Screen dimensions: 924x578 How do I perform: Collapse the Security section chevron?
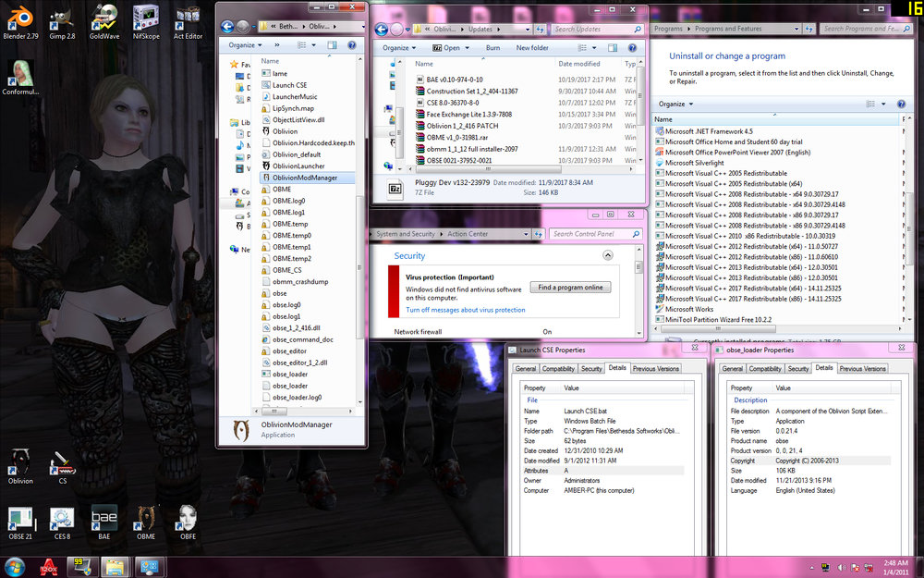(x=608, y=255)
